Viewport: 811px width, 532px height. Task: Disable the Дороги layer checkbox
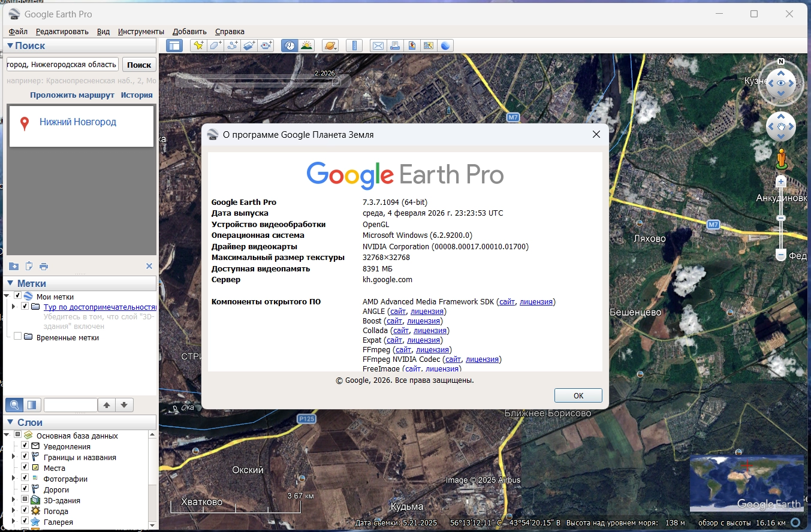[25, 489]
